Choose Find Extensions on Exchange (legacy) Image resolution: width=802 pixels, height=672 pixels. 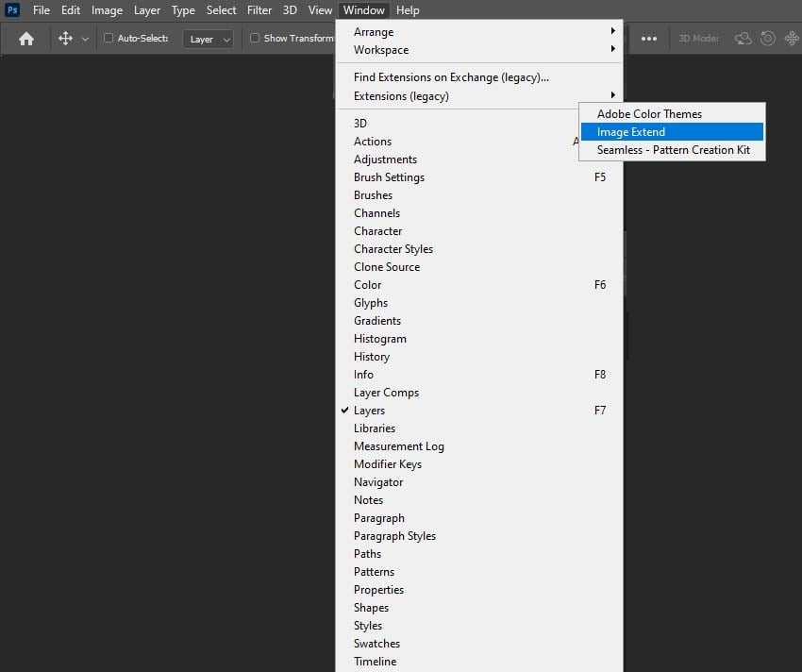[x=479, y=77]
